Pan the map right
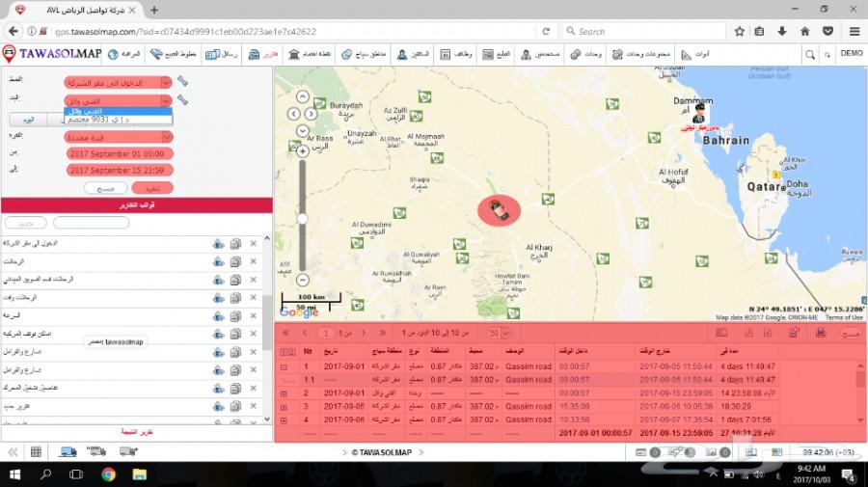This screenshot has height=487, width=868. coord(312,114)
